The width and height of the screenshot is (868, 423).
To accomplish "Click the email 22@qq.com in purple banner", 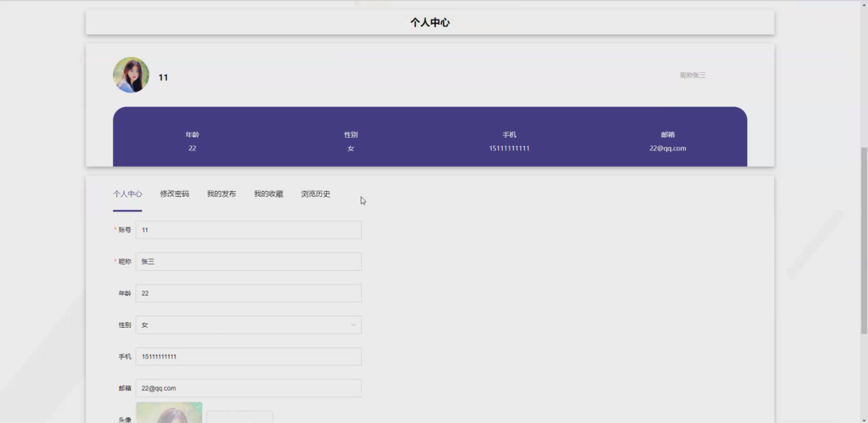I will pos(668,149).
